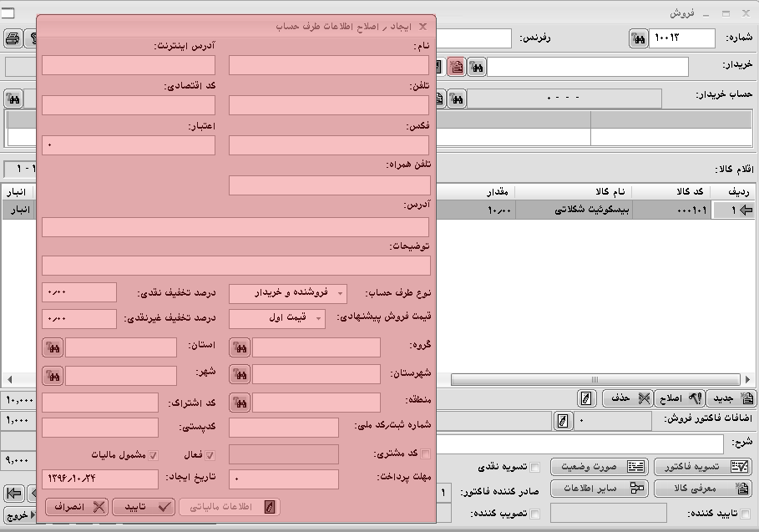Click the binoculars search icon beside گروه field
The height and width of the screenshot is (532, 759).
pyautogui.click(x=240, y=347)
